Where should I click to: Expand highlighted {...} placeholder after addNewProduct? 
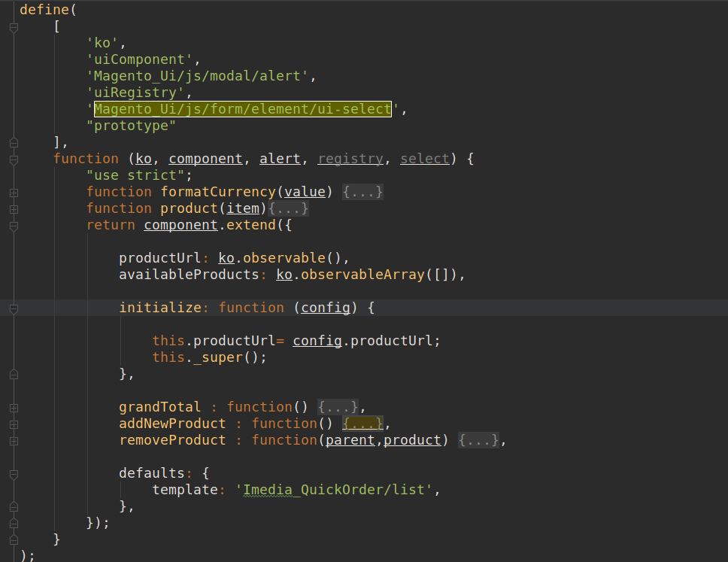[x=362, y=424]
